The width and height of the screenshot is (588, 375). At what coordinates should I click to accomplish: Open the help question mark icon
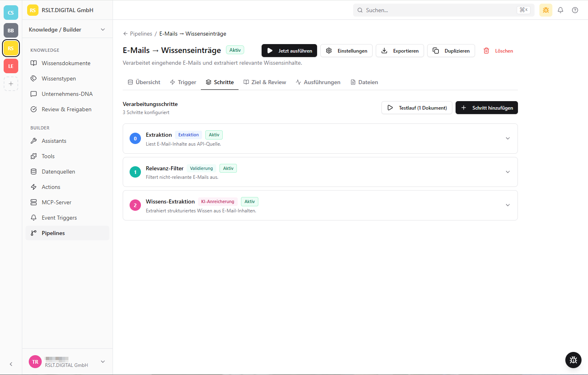(575, 10)
